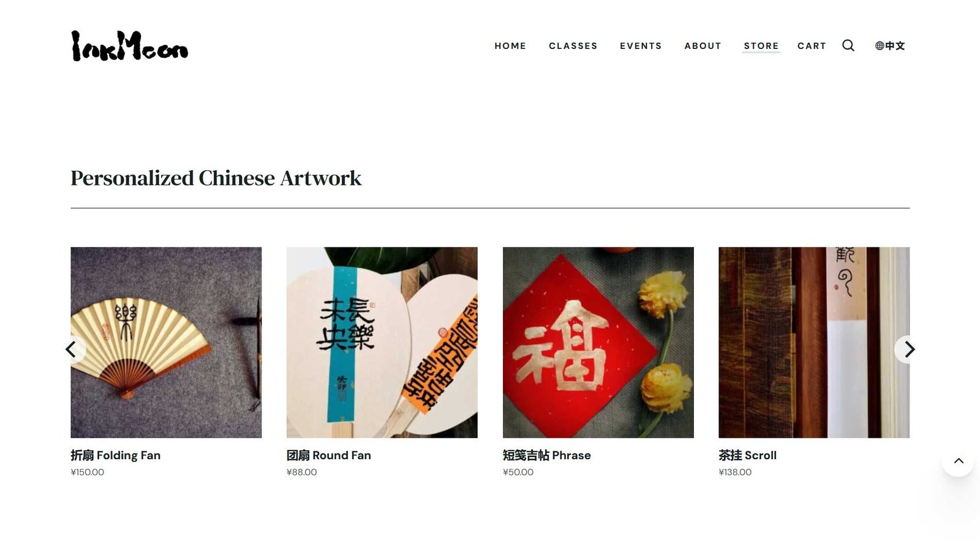Open the Events page
Image resolution: width=980 pixels, height=551 pixels.
(641, 46)
